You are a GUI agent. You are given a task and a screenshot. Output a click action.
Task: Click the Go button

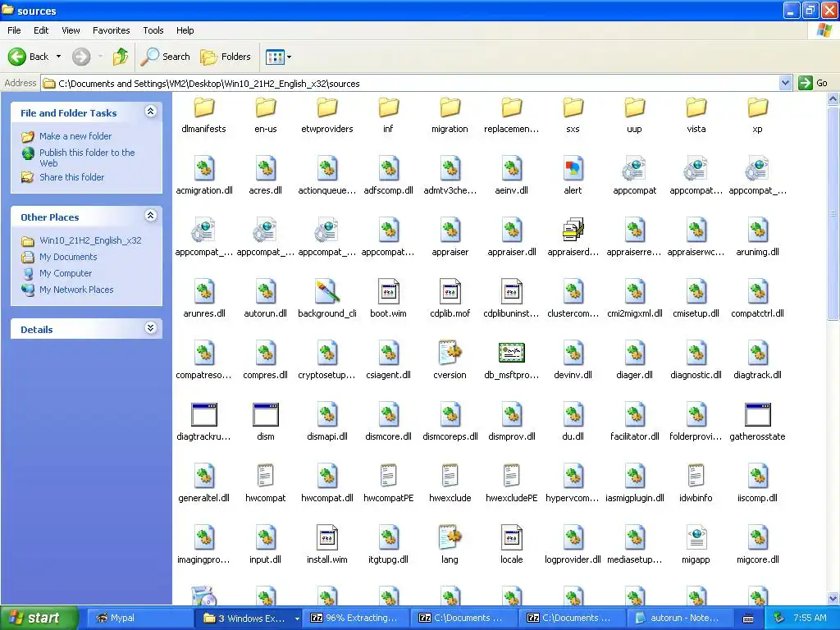pos(813,83)
